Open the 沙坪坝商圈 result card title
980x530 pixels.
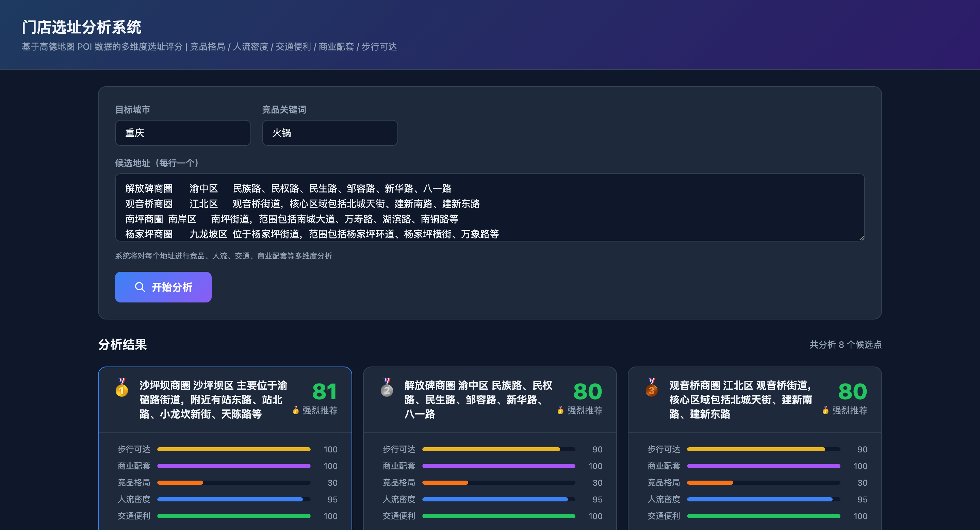(x=213, y=400)
